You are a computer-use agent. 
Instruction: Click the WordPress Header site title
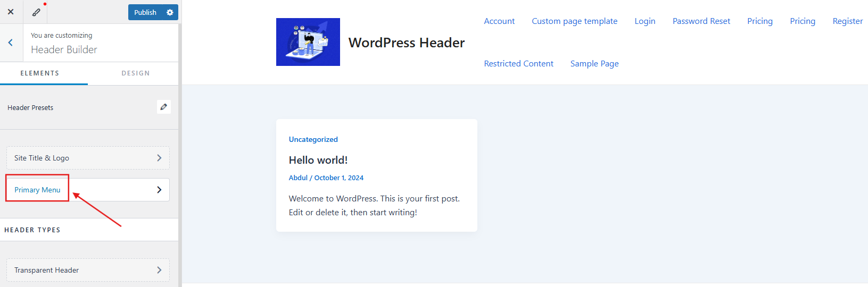pyautogui.click(x=407, y=43)
